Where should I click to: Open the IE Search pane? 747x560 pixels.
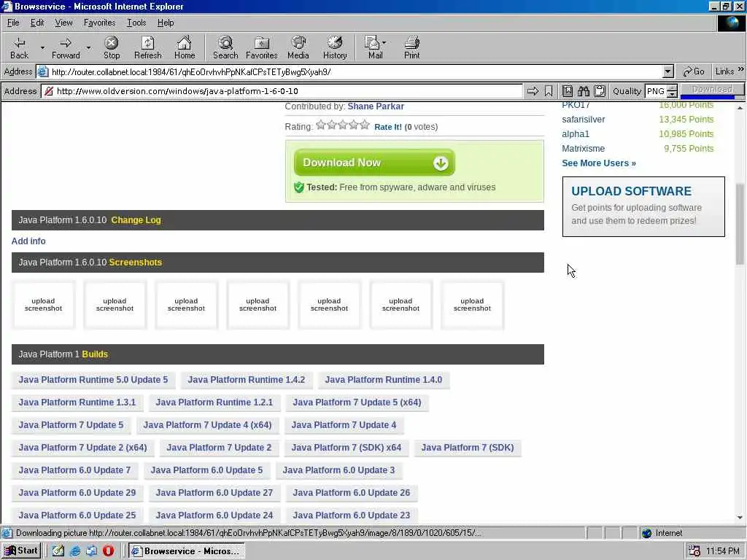[x=225, y=47]
